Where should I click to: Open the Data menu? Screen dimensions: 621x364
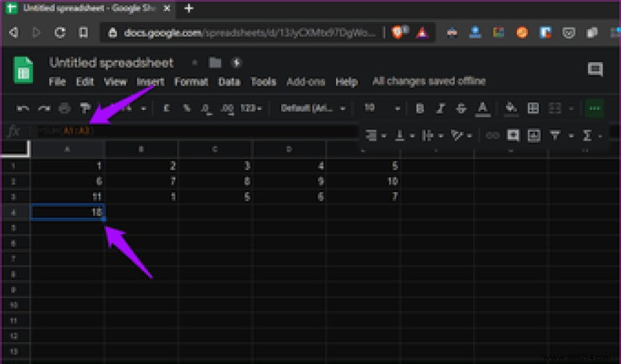pos(229,81)
